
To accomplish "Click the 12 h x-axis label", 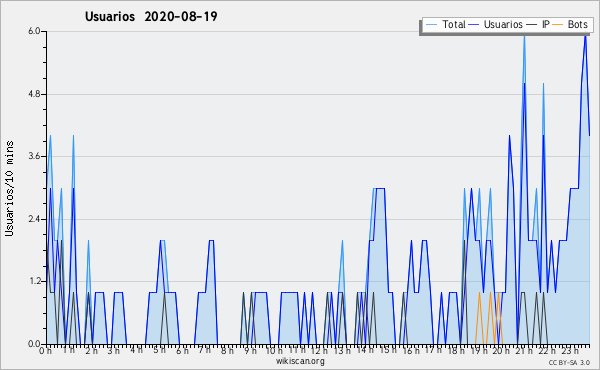I will click(319, 350).
